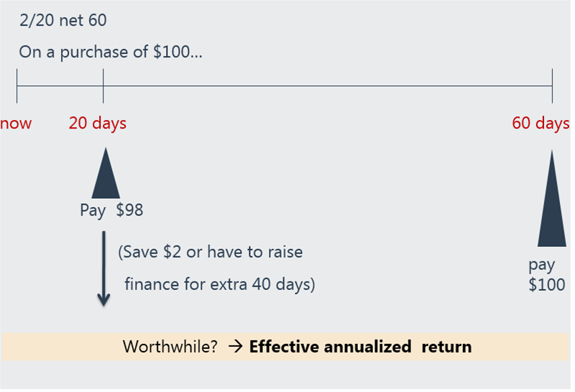Click the timeline segment between now and 20 days
The height and width of the screenshot is (392, 575).
coord(60,86)
